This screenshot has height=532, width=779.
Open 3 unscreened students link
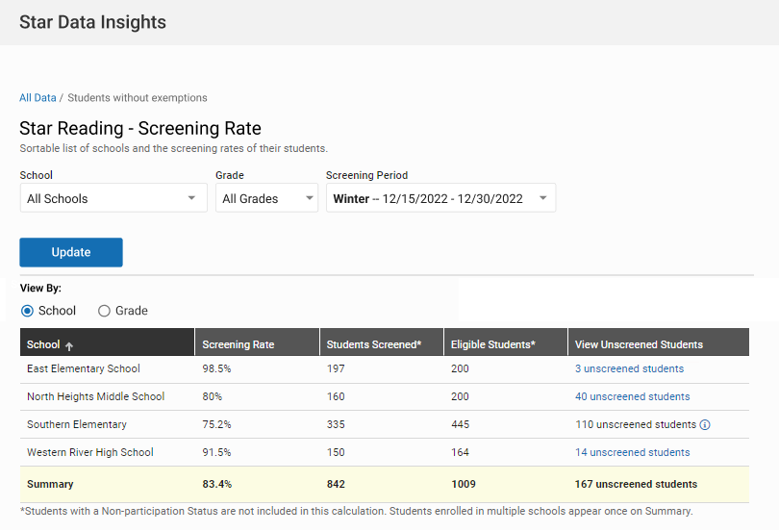(630, 368)
